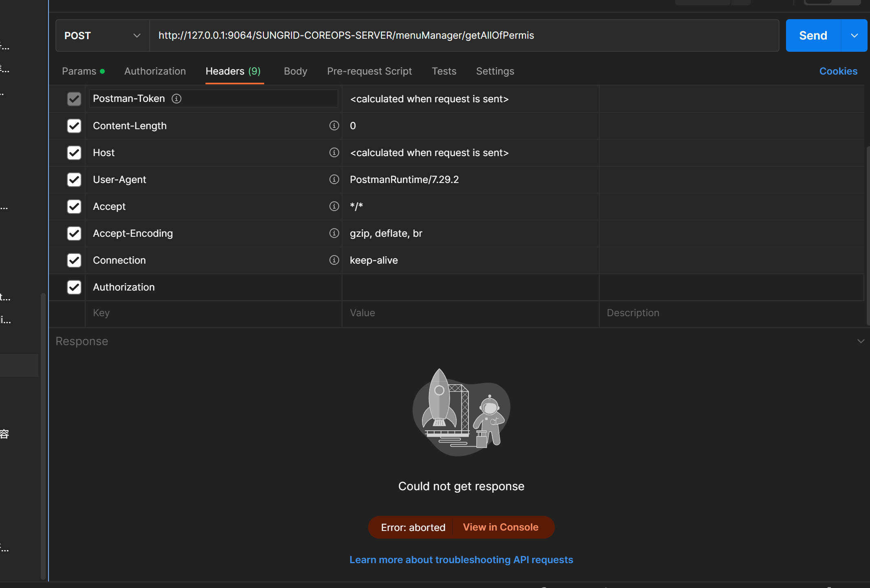The height and width of the screenshot is (588, 870).
Task: Open the Host header info tooltip
Action: click(x=334, y=152)
